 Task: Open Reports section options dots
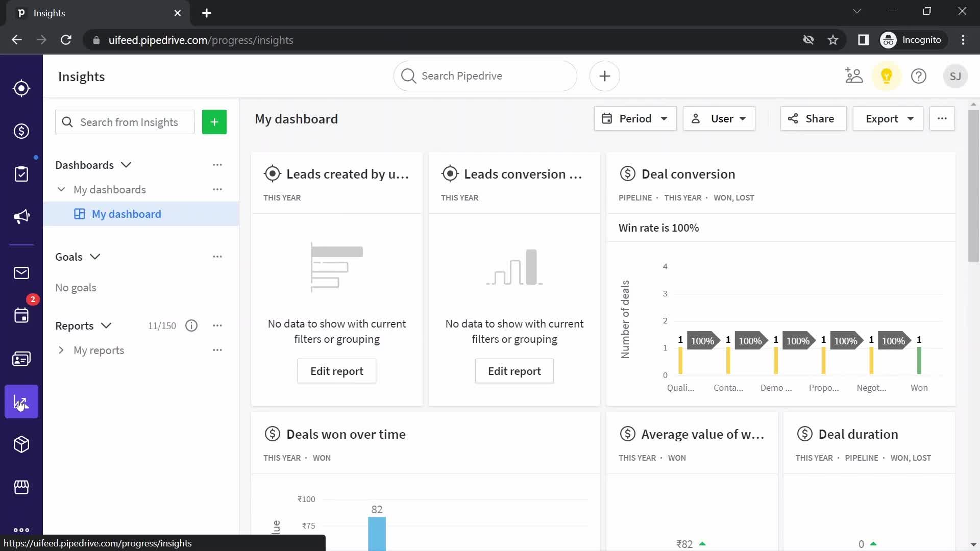click(x=217, y=325)
